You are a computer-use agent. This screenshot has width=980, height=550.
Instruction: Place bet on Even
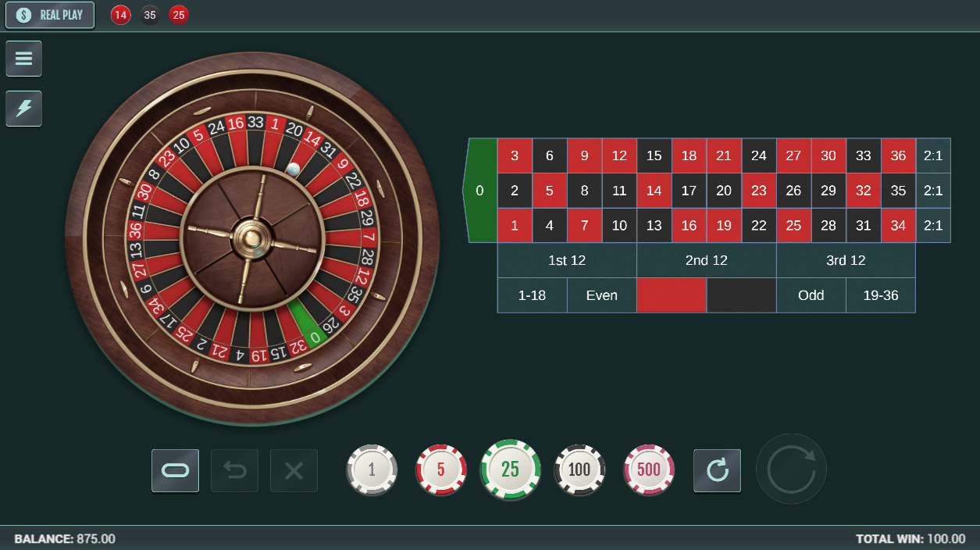(x=602, y=295)
